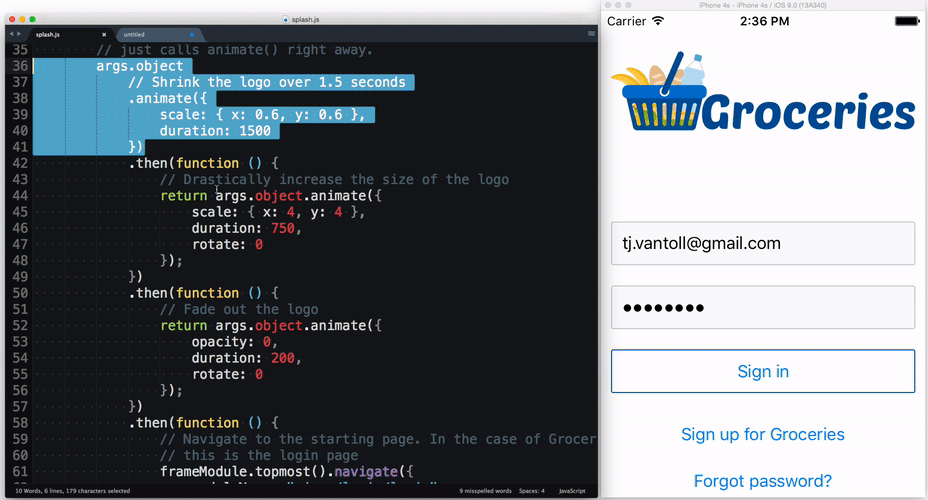Image resolution: width=928 pixels, height=500 pixels.
Task: Tap the Sign up for Groceries link
Action: (762, 434)
